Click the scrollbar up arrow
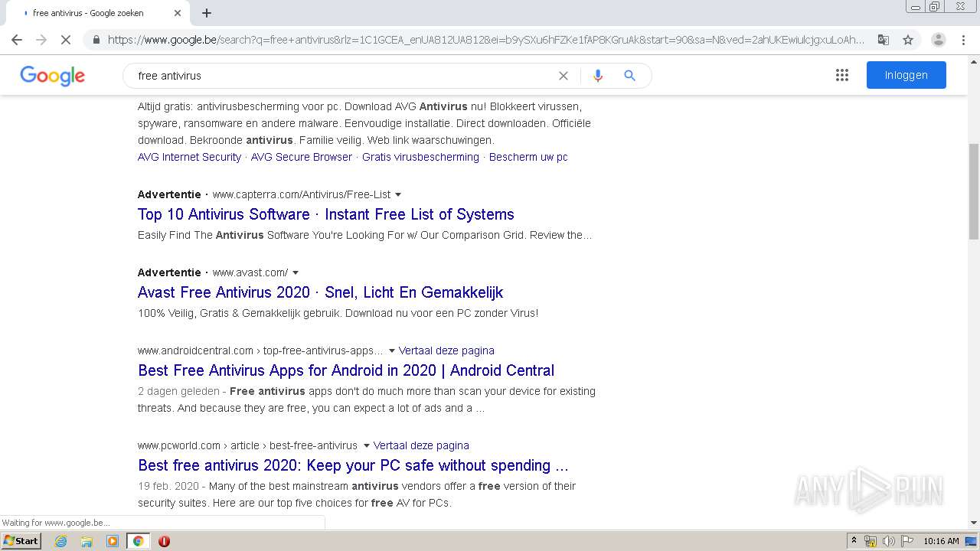Image resolution: width=980 pixels, height=551 pixels. click(974, 60)
